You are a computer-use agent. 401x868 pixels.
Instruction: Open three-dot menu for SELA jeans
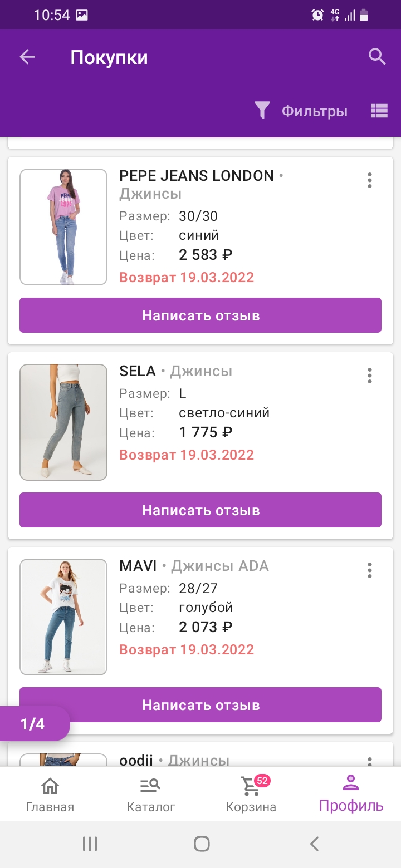coord(369,376)
